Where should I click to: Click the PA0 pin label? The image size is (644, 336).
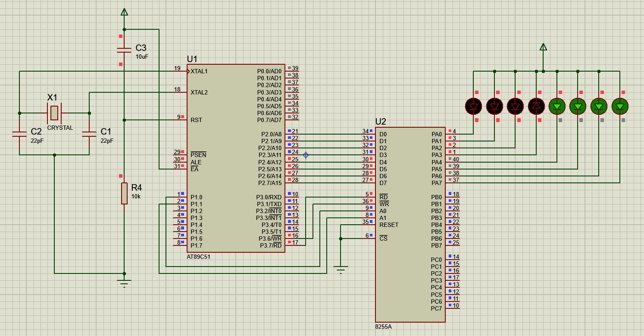[437, 134]
